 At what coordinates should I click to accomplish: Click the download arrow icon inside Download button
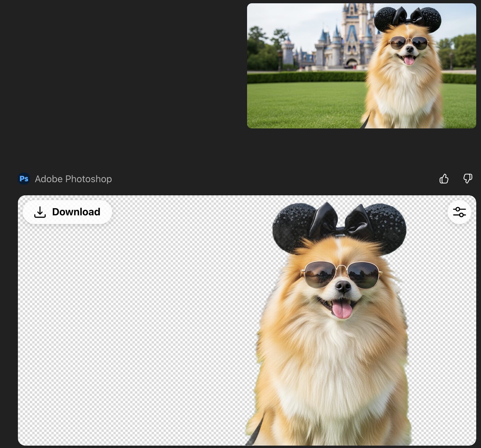pos(40,212)
